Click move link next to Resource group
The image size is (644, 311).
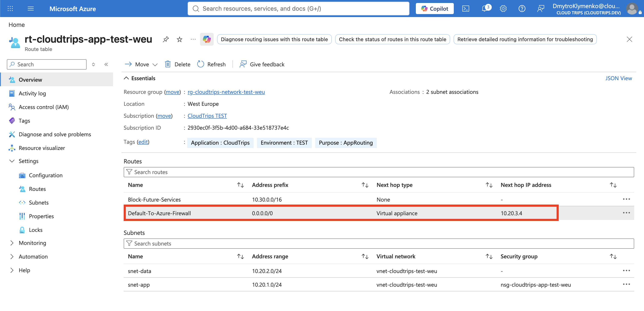pos(173,92)
